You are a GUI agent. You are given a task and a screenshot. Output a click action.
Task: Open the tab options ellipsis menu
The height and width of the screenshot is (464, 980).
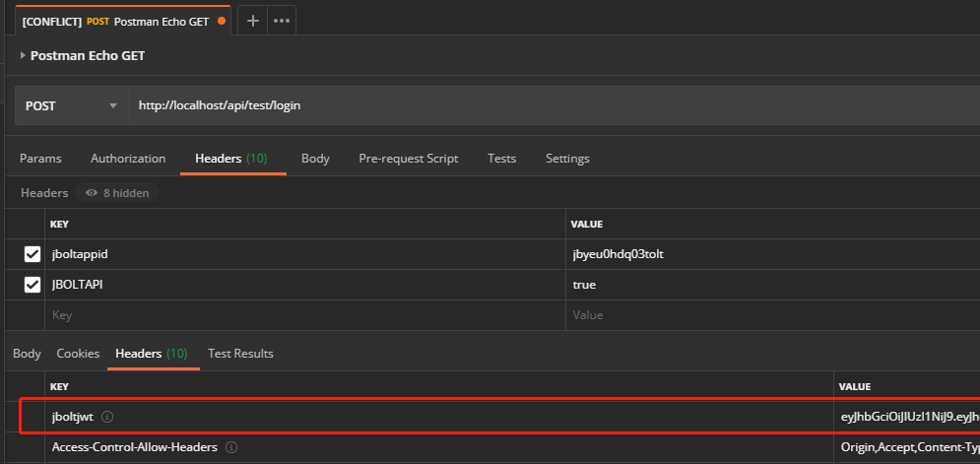281,21
